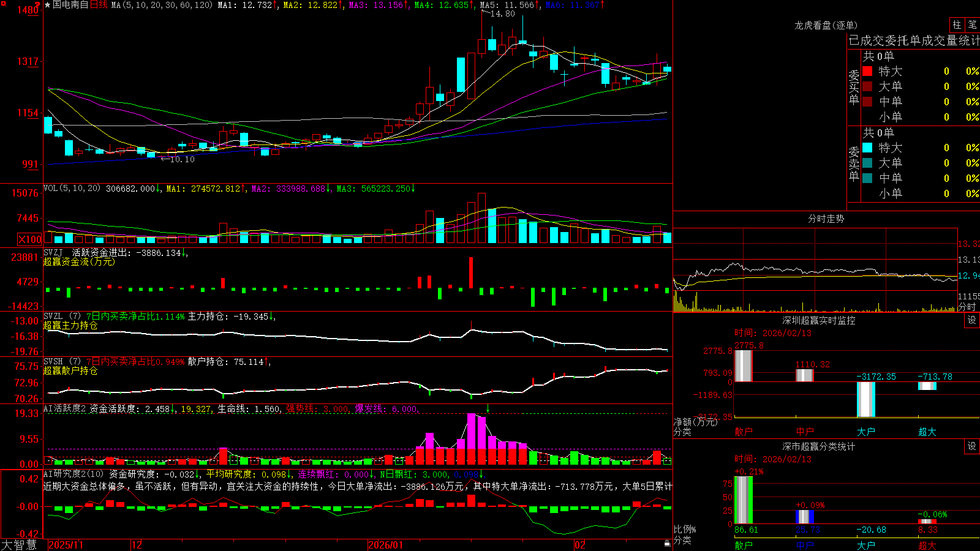Click the 日线 period label

tap(99, 5)
